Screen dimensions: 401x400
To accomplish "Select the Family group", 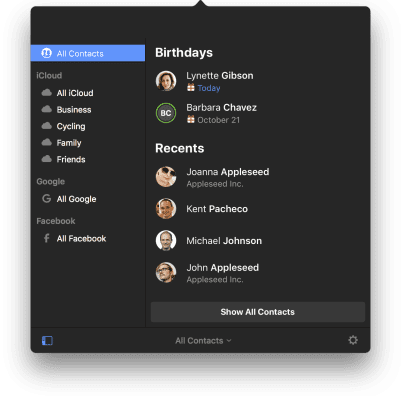I will pos(88,143).
